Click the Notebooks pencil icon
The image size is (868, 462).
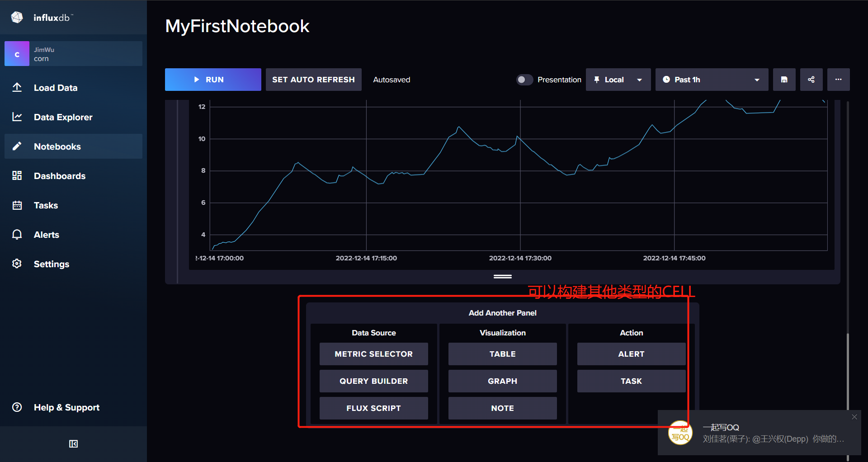[x=17, y=146]
